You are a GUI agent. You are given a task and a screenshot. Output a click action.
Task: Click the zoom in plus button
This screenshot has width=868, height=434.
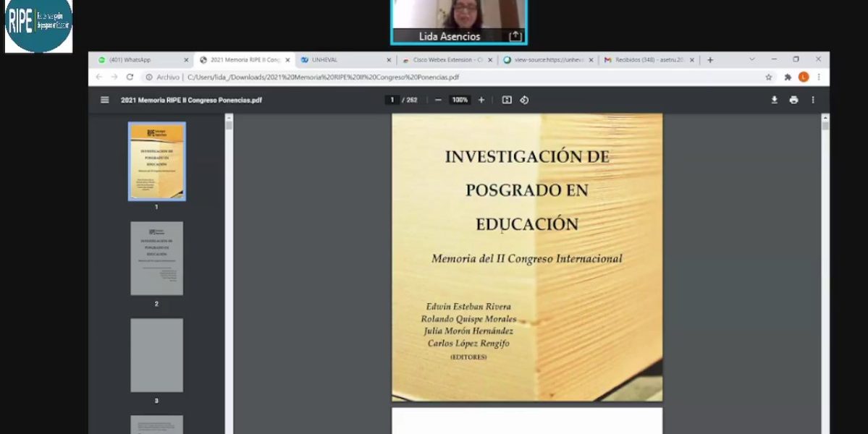click(x=481, y=100)
